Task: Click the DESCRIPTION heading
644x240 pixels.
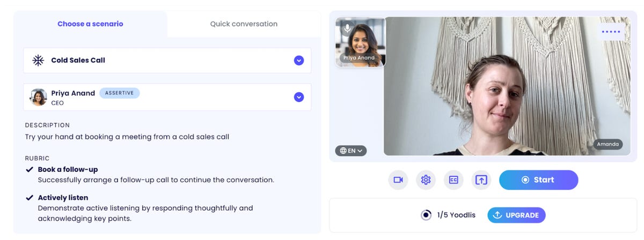Action: click(x=47, y=125)
